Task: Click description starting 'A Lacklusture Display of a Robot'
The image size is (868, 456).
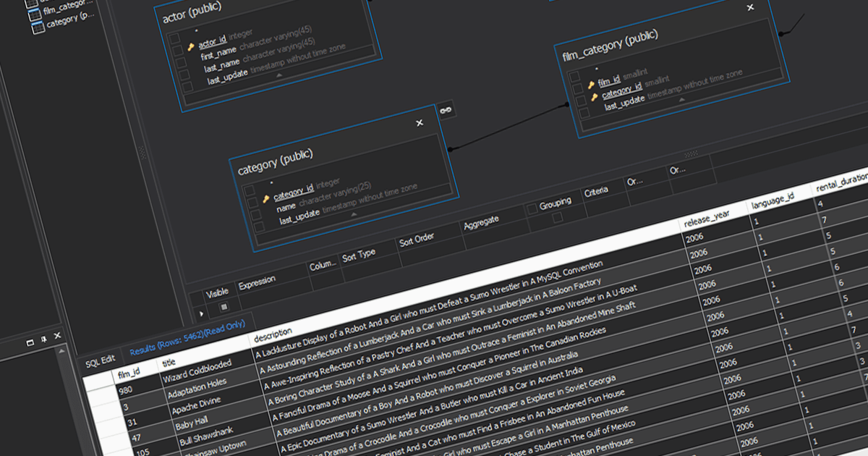Action: coord(429,311)
